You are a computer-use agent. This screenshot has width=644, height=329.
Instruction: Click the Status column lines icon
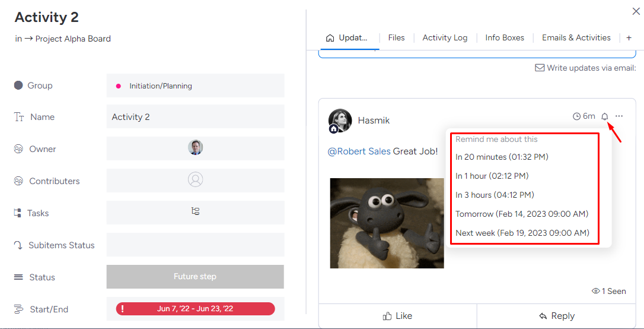coord(18,277)
